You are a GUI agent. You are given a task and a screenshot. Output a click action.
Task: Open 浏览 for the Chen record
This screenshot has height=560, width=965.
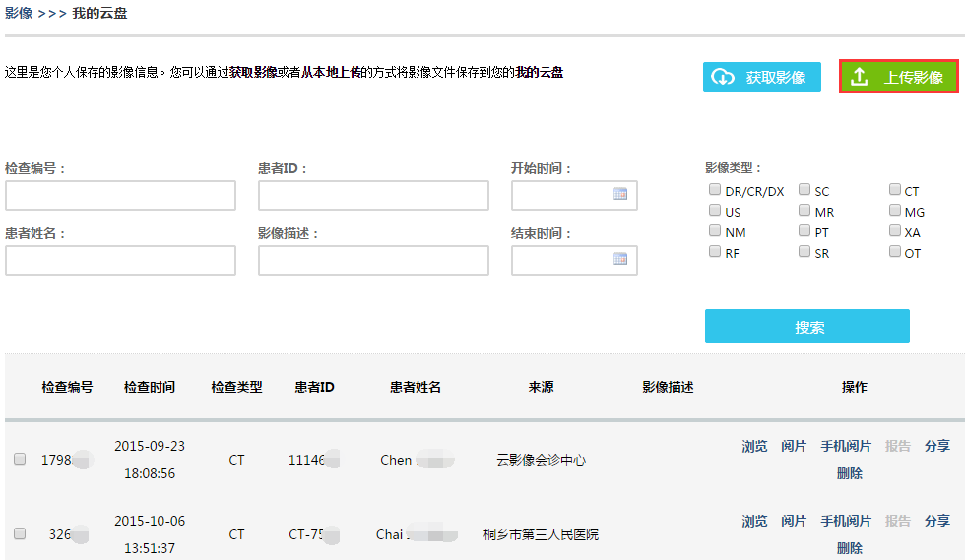(754, 446)
